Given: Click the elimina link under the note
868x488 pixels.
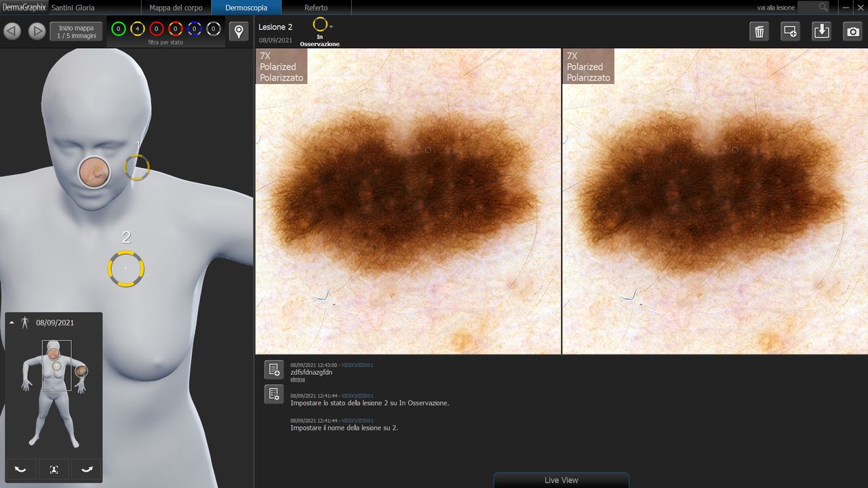Looking at the screenshot, I should pyautogui.click(x=297, y=380).
